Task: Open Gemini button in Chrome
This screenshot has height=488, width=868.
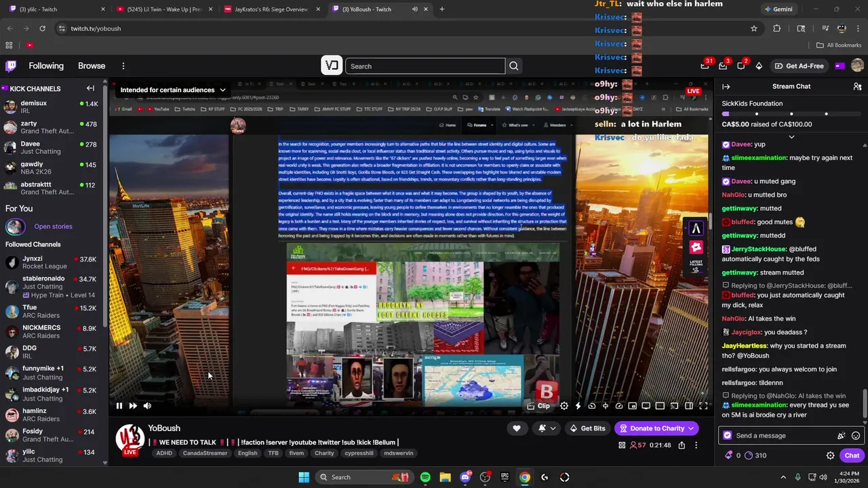Action: 778,9
